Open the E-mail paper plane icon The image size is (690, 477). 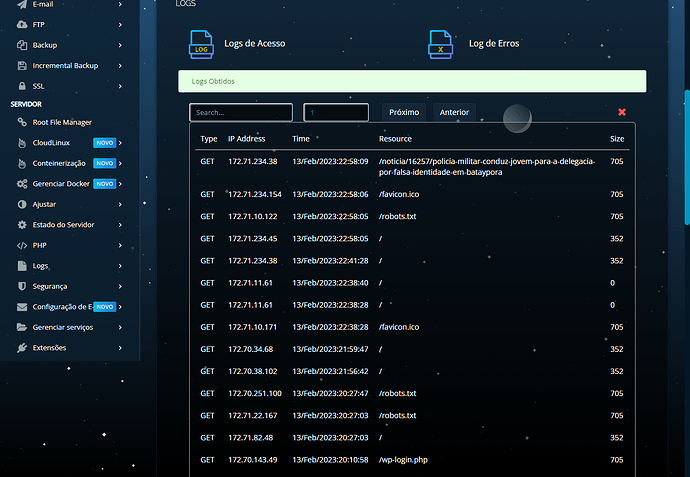[22, 5]
